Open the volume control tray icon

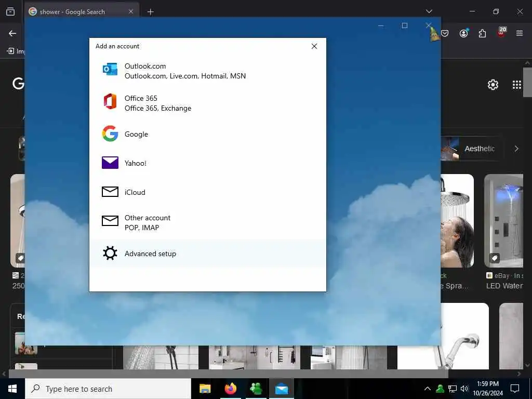pos(464,389)
